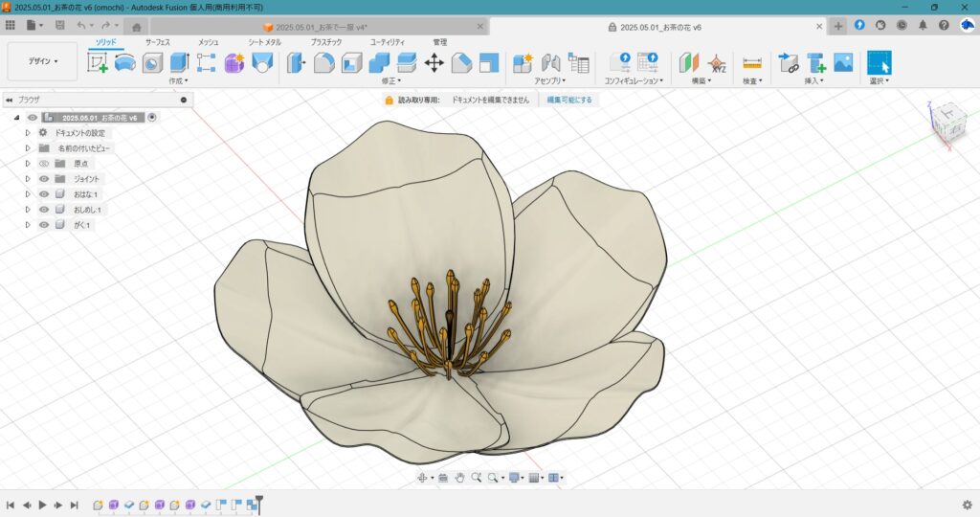The width and height of the screenshot is (980, 517).
Task: Show the 原点 folder with eye icon
Action: pyautogui.click(x=44, y=164)
